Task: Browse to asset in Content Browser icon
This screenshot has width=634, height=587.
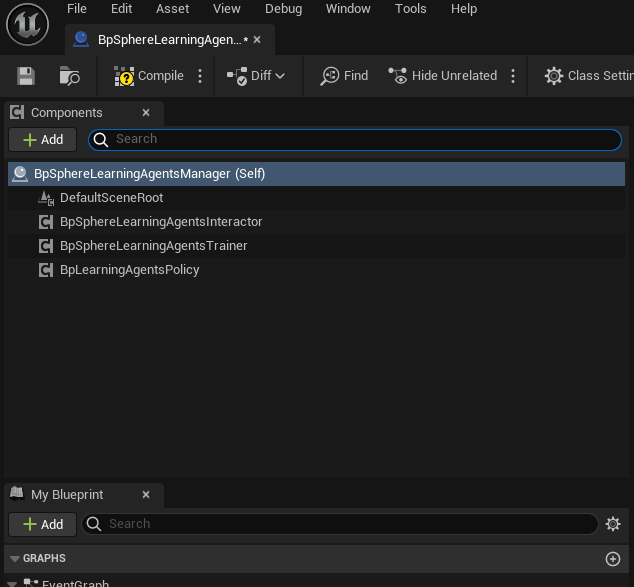Action: click(x=70, y=76)
